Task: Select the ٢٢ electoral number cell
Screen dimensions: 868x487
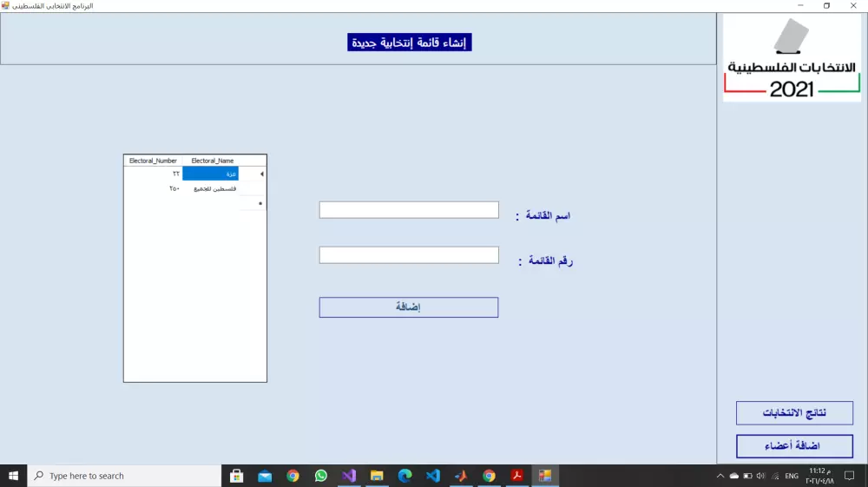Action: tap(154, 174)
